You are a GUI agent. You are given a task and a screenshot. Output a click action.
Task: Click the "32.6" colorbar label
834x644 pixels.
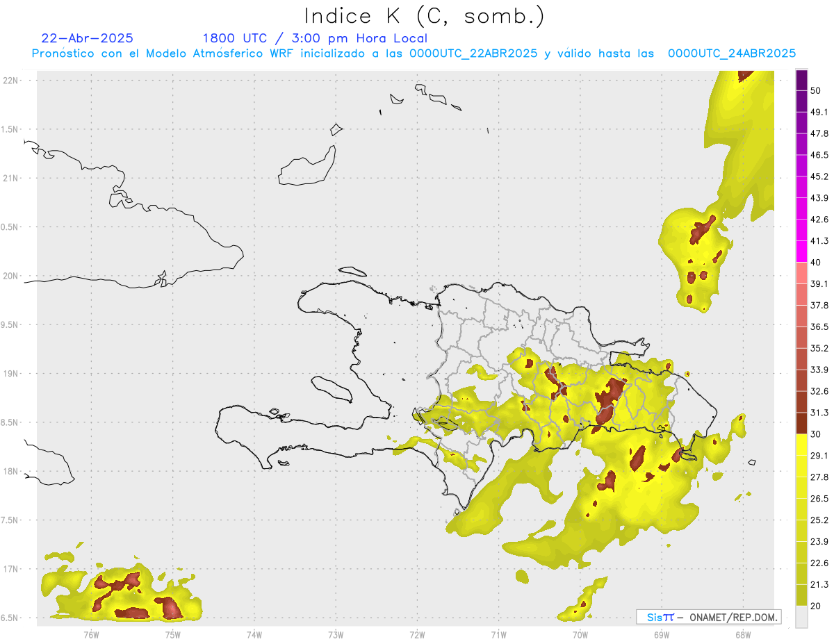[x=819, y=391]
